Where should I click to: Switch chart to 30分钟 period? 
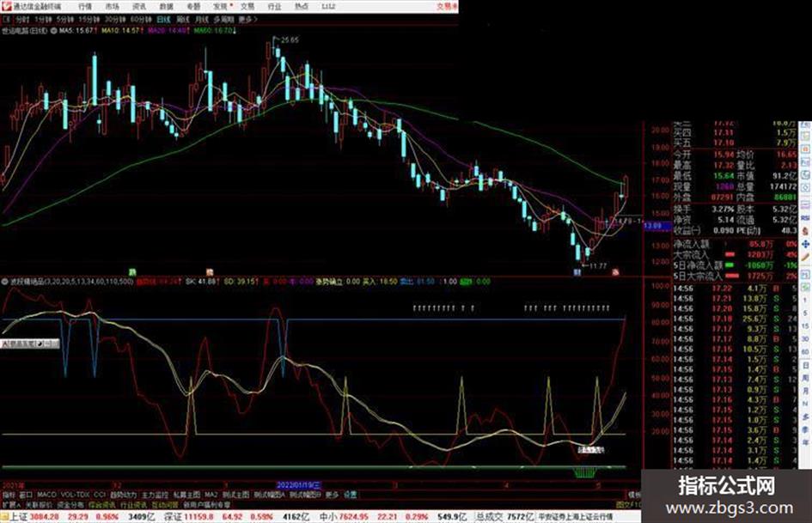114,19
